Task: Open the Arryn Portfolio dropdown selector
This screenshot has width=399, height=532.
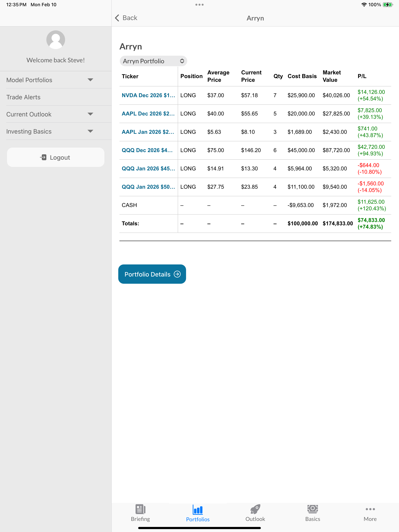Action: point(153,61)
